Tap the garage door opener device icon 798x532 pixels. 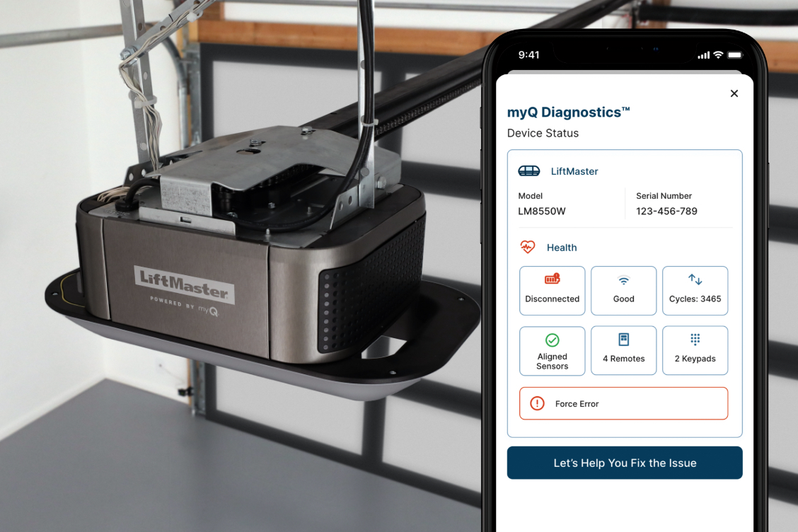[528, 171]
